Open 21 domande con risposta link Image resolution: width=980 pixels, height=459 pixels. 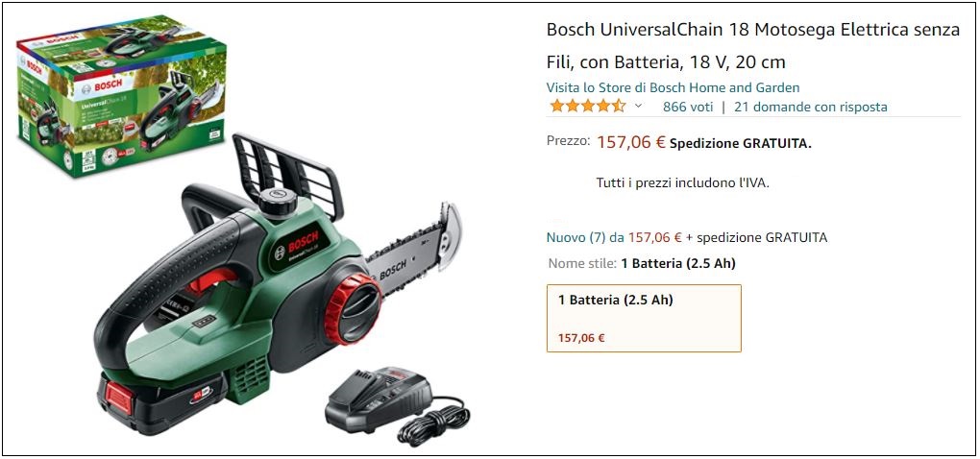pos(811,107)
